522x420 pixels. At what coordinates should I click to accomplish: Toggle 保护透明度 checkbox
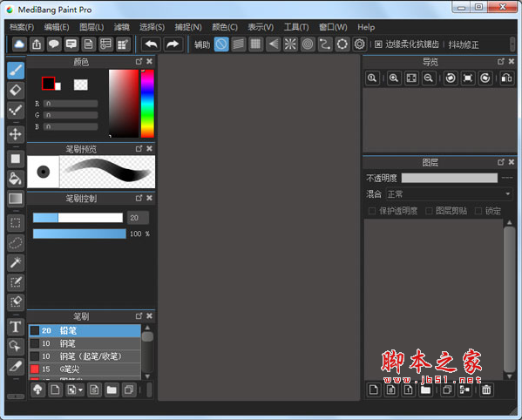click(x=372, y=211)
